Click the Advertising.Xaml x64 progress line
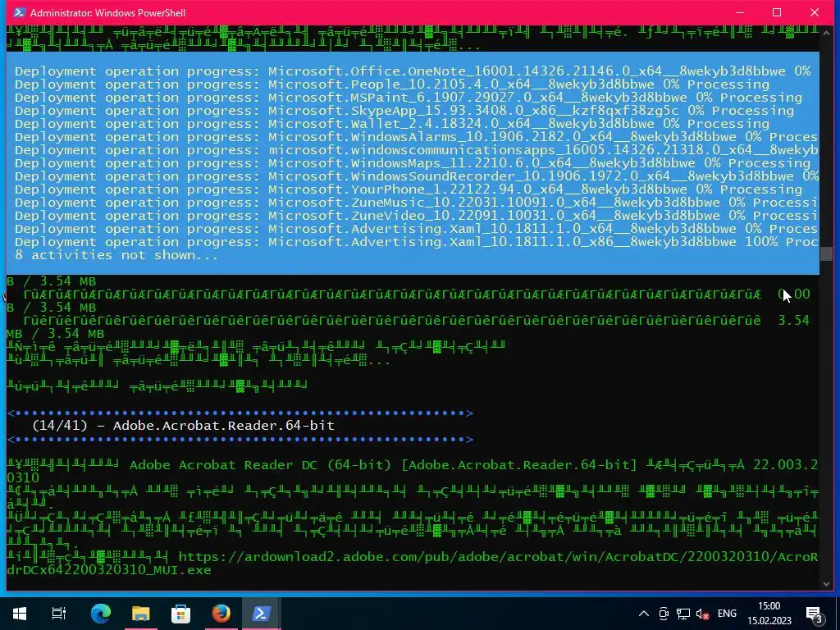 point(416,229)
